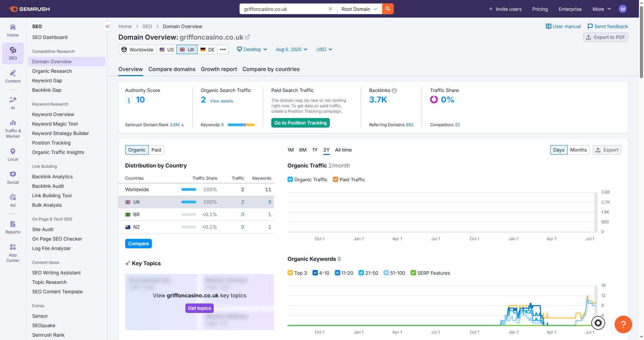Toggle Paid Traffic checkbox
Image resolution: width=644 pixels, height=340 pixels.
336,179
